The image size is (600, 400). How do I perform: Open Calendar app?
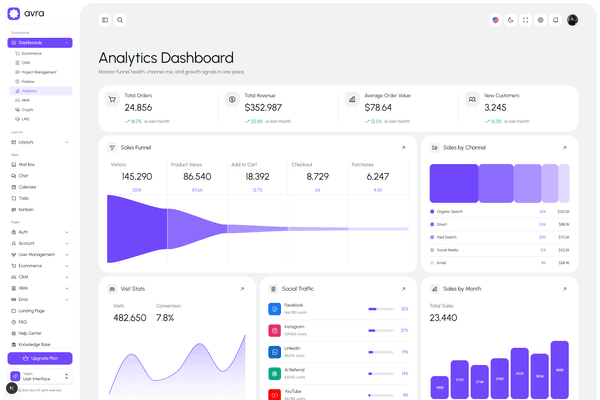[40, 187]
